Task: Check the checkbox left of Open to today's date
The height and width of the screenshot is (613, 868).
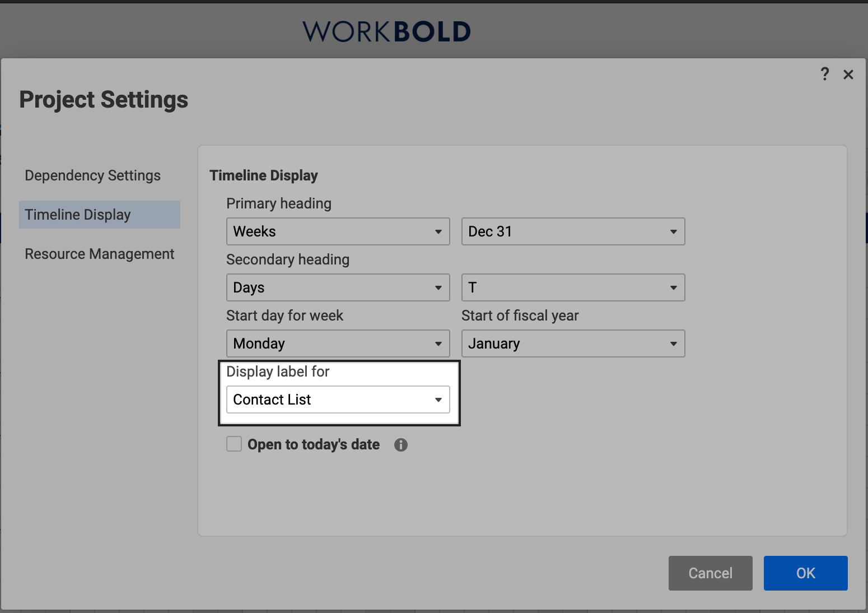Action: [x=234, y=443]
